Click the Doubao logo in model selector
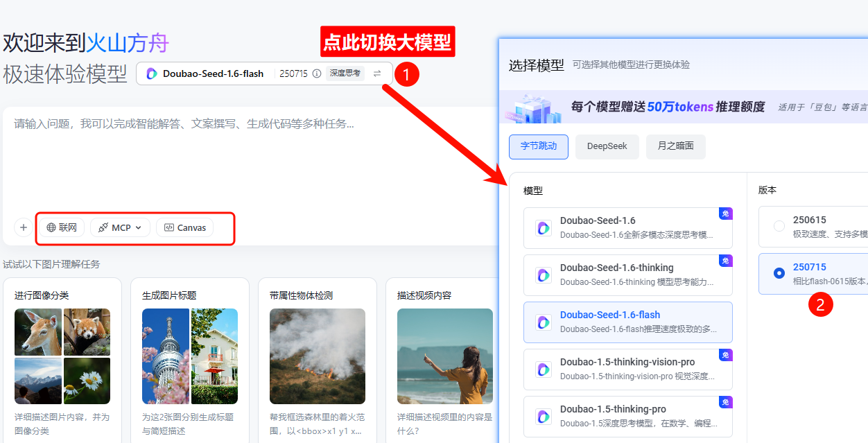Viewport: 868px width, 443px height. coord(152,73)
